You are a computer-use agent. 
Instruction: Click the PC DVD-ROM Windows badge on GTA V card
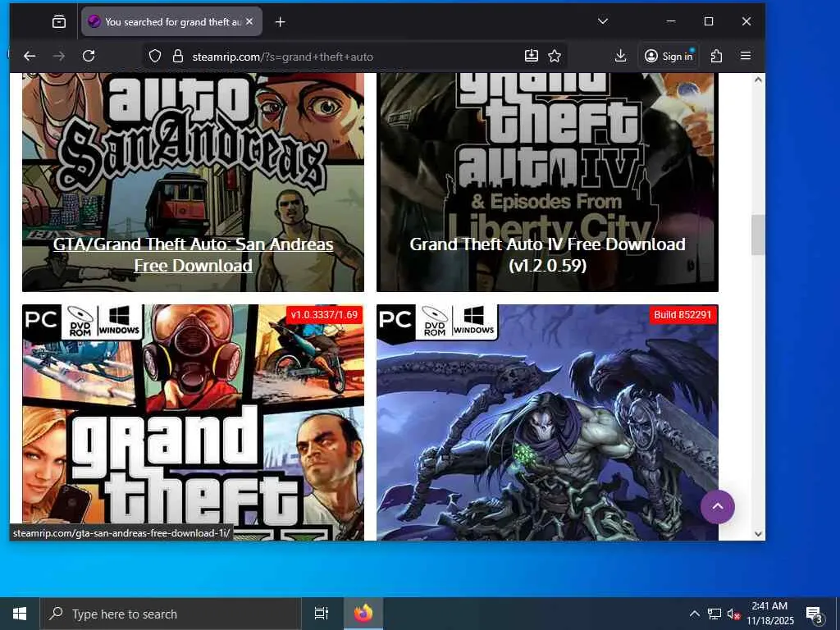click(83, 321)
